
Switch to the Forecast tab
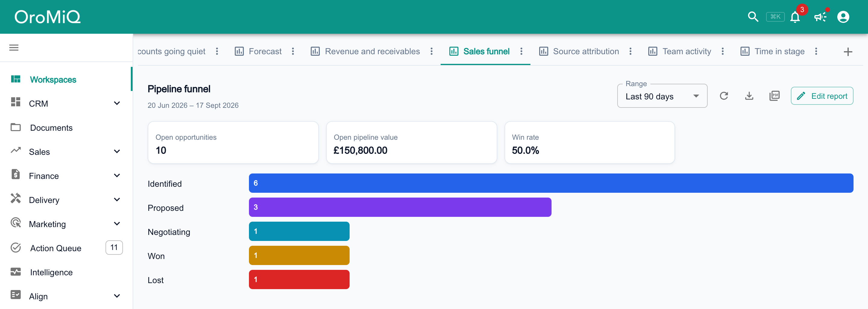click(x=258, y=51)
